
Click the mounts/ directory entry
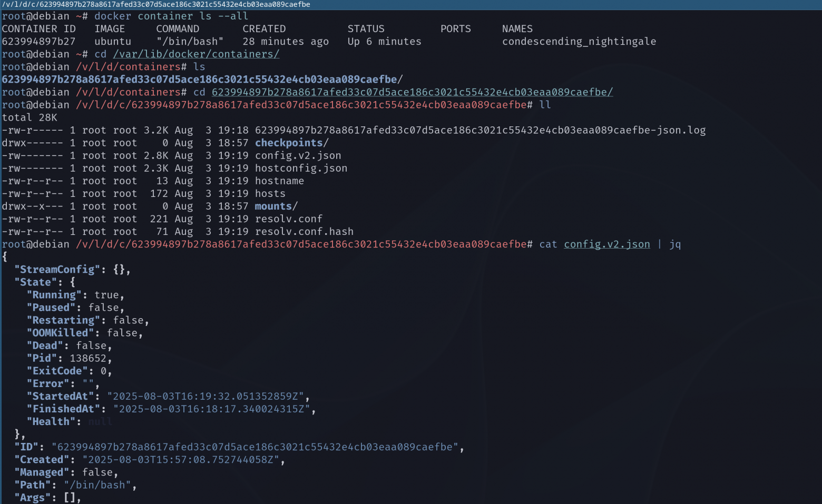[276, 206]
